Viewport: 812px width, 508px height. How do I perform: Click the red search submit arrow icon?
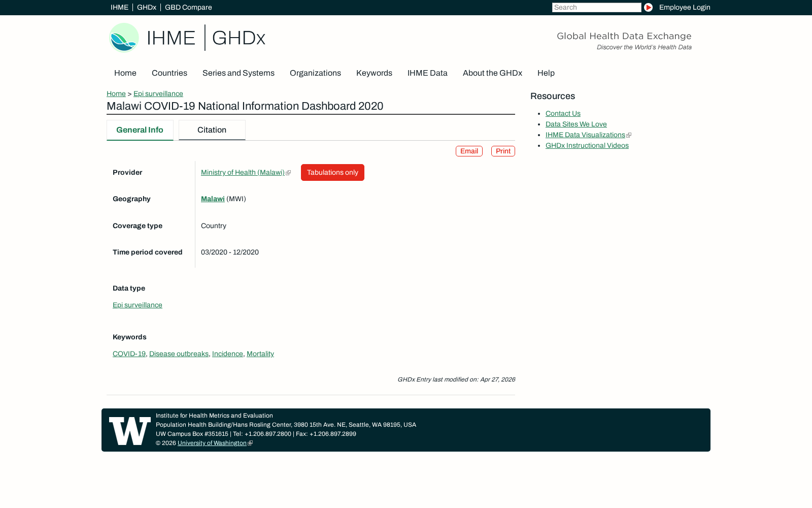648,7
